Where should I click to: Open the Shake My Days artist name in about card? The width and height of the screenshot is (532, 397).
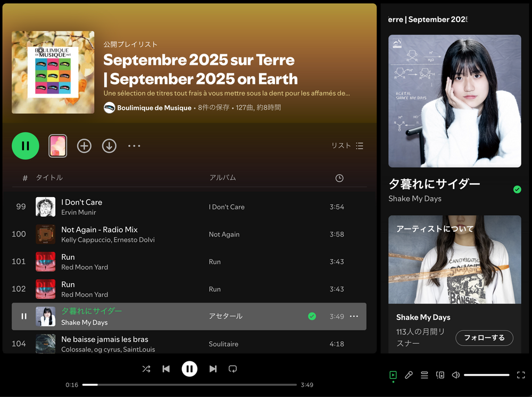pyautogui.click(x=423, y=317)
